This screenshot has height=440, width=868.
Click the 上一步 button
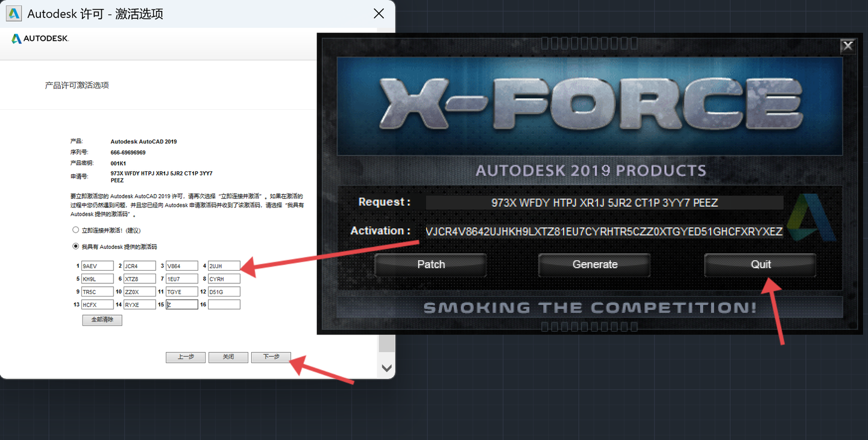[186, 357]
